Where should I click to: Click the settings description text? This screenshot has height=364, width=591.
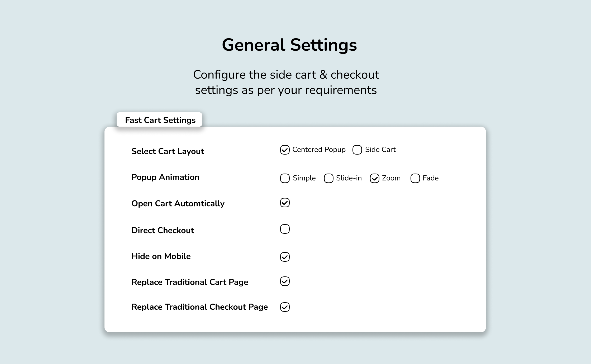(286, 82)
